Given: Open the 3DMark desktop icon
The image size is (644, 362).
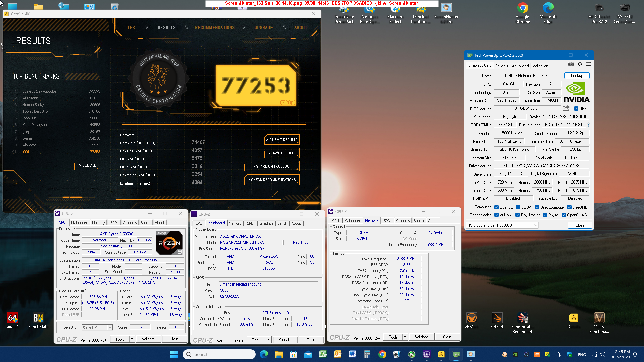Looking at the screenshot, I should point(497,320).
